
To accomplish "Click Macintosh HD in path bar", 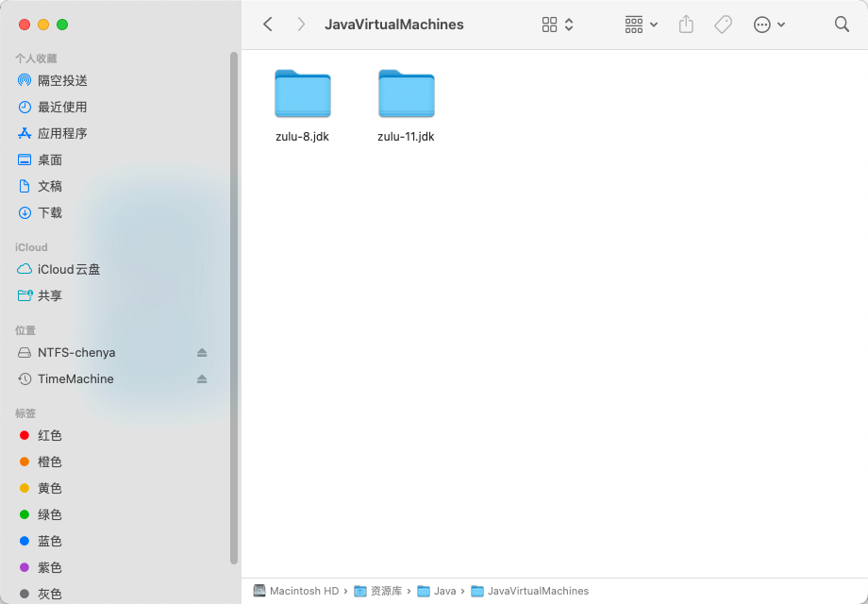I will tap(296, 592).
